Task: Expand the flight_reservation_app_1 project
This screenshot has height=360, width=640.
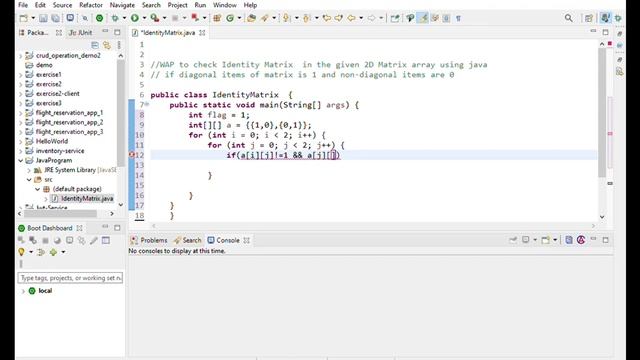Action: click(x=21, y=113)
